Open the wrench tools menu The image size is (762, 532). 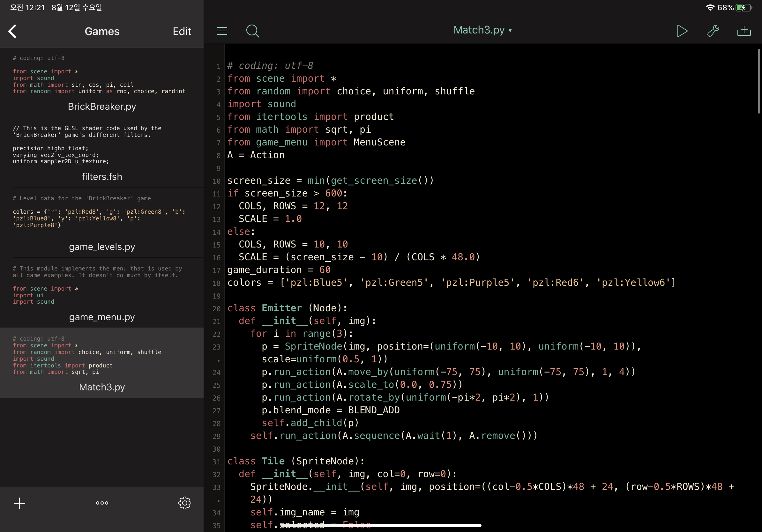click(713, 31)
